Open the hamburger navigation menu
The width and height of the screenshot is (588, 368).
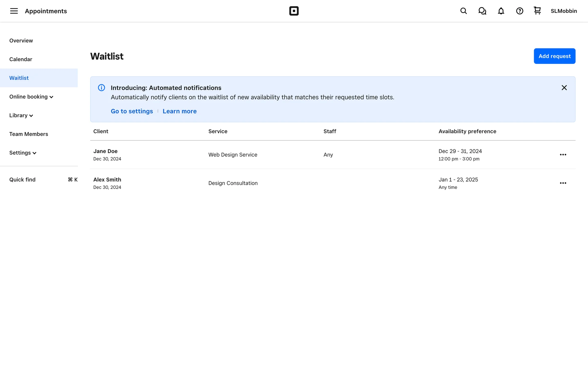(x=14, y=11)
